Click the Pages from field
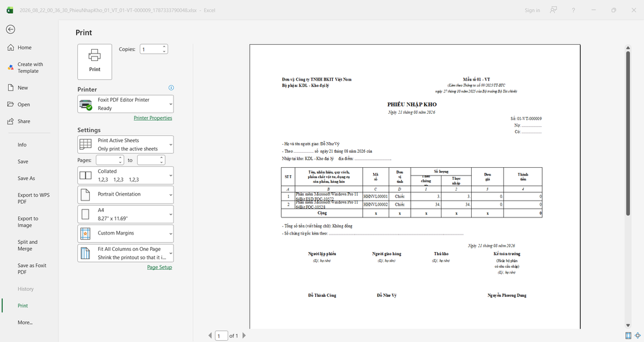Screen dimensions: 644x342 (x=107, y=160)
